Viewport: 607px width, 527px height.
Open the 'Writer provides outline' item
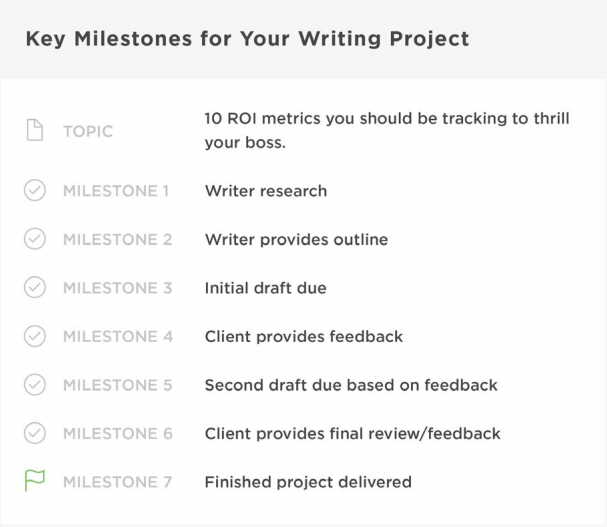click(x=297, y=240)
